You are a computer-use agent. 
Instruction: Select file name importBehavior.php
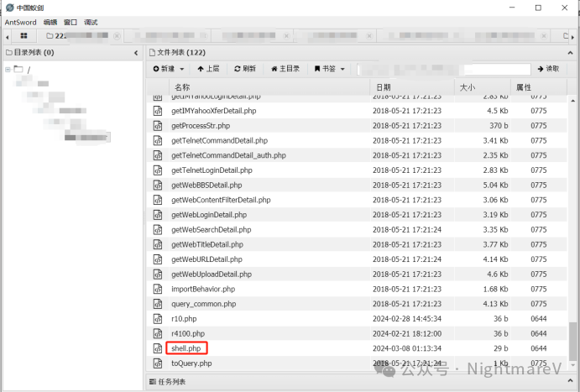tap(203, 289)
